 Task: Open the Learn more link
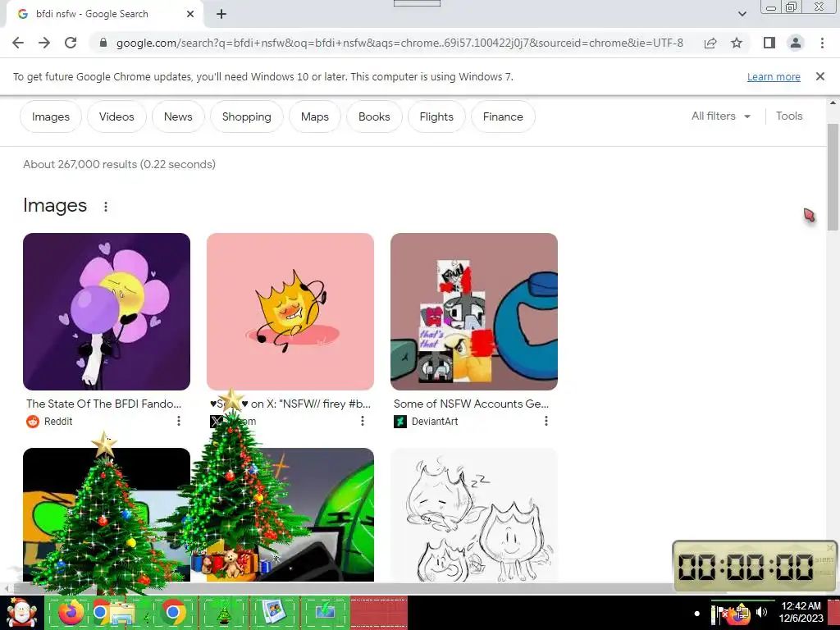click(x=774, y=76)
